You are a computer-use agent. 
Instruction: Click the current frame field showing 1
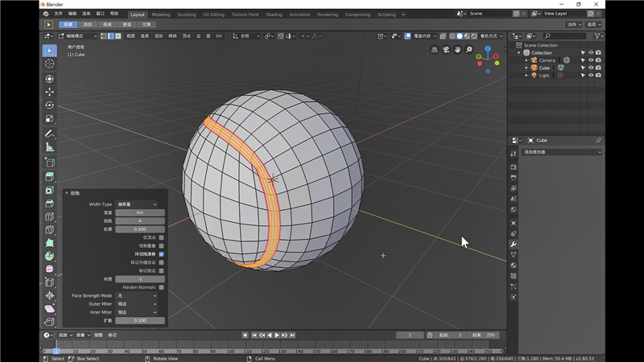coord(410,335)
